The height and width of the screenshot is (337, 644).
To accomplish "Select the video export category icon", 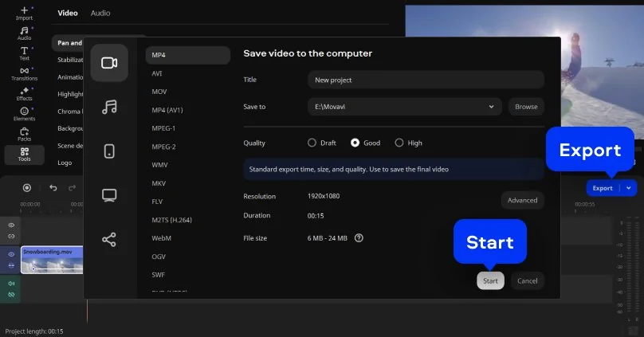I will 109,63.
